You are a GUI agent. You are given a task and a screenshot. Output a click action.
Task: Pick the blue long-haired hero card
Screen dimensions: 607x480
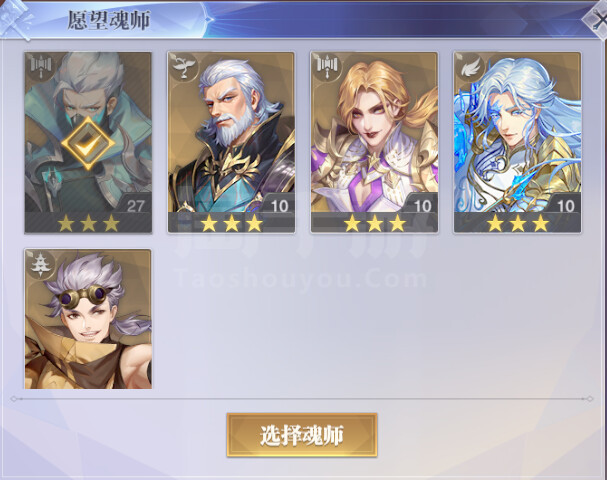click(517, 142)
